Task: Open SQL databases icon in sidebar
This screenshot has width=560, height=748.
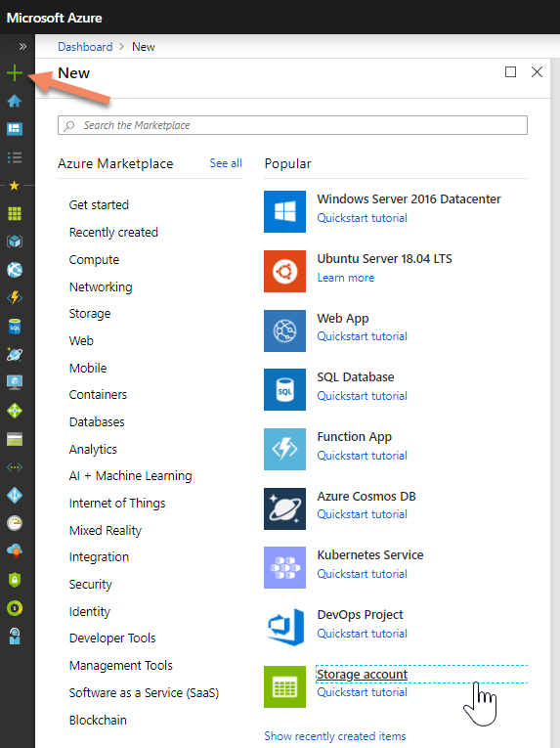Action: click(15, 327)
